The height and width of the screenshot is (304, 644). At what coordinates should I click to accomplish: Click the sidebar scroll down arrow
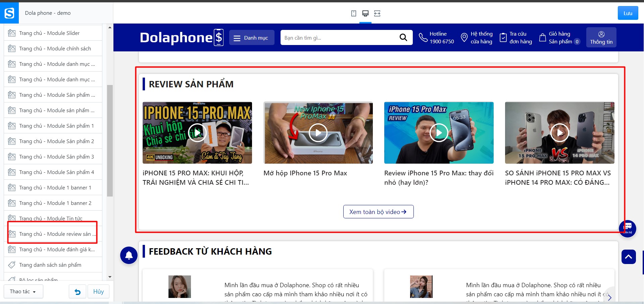pos(110,277)
